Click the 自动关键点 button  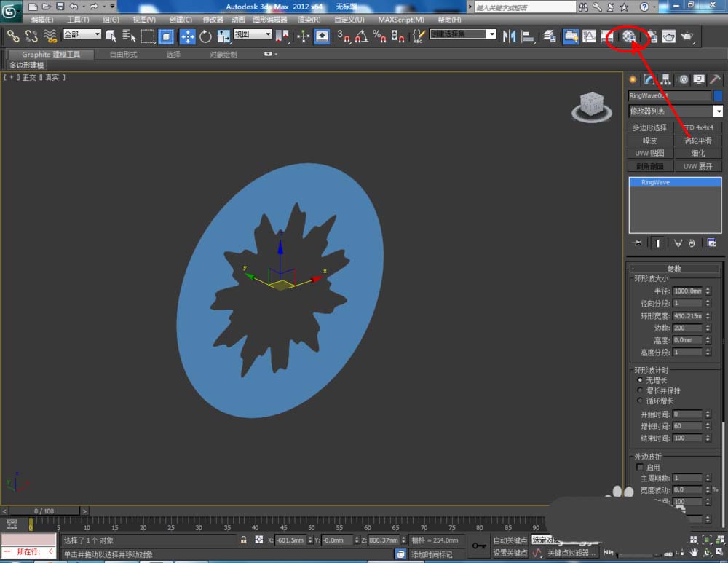click(x=510, y=540)
